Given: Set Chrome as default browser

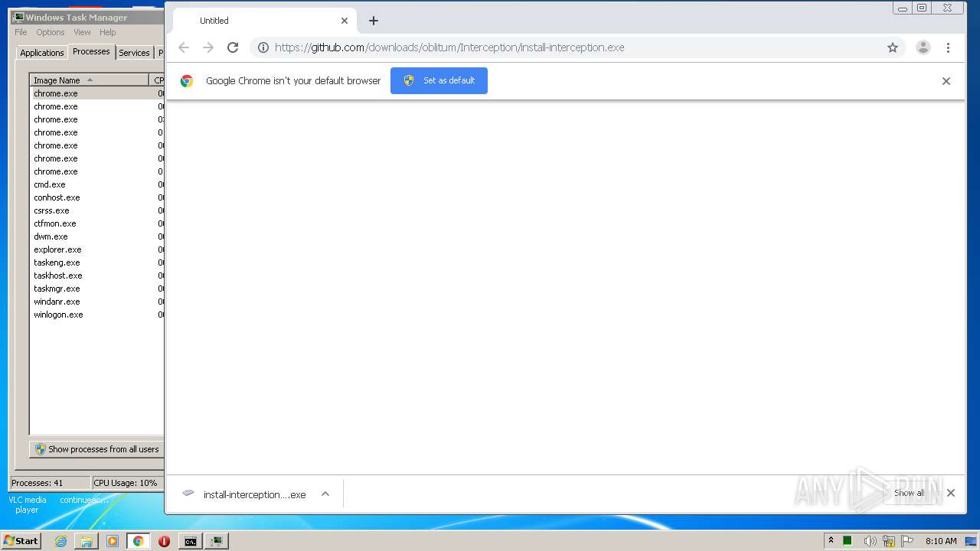Looking at the screenshot, I should tap(439, 80).
